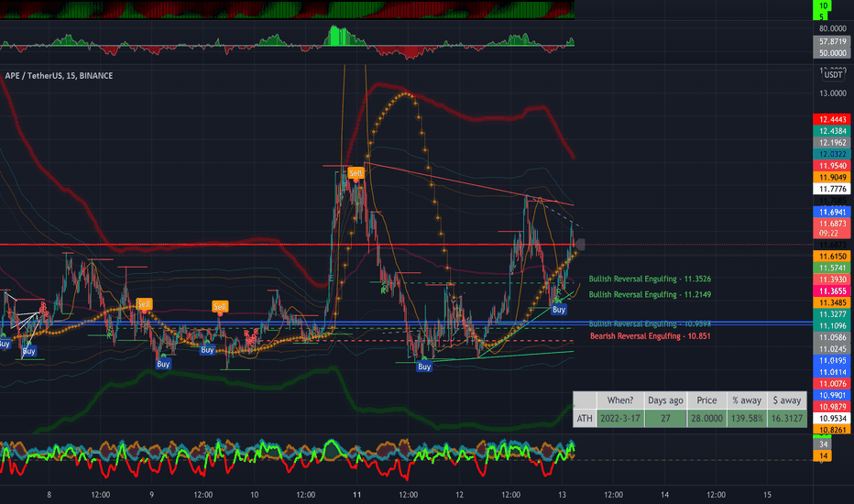Image resolution: width=854 pixels, height=504 pixels.
Task: Click the red 11.3930 price label
Action: tap(832, 279)
